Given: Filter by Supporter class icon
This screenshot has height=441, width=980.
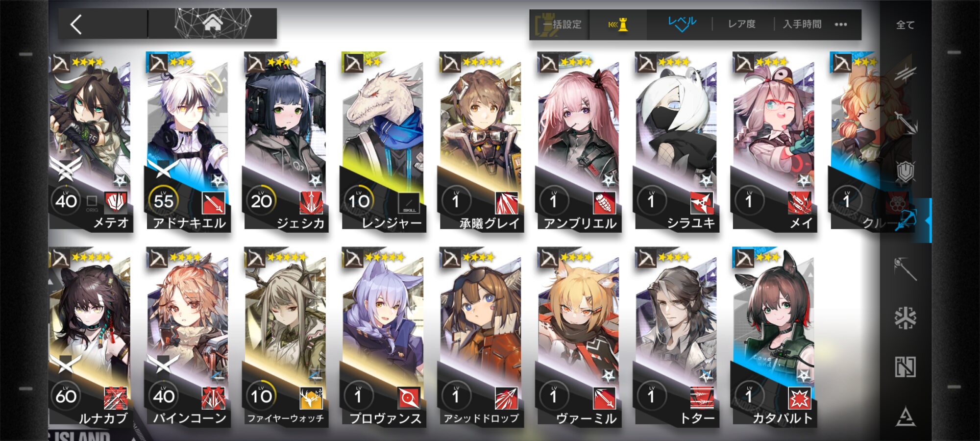Looking at the screenshot, I should point(905,367).
